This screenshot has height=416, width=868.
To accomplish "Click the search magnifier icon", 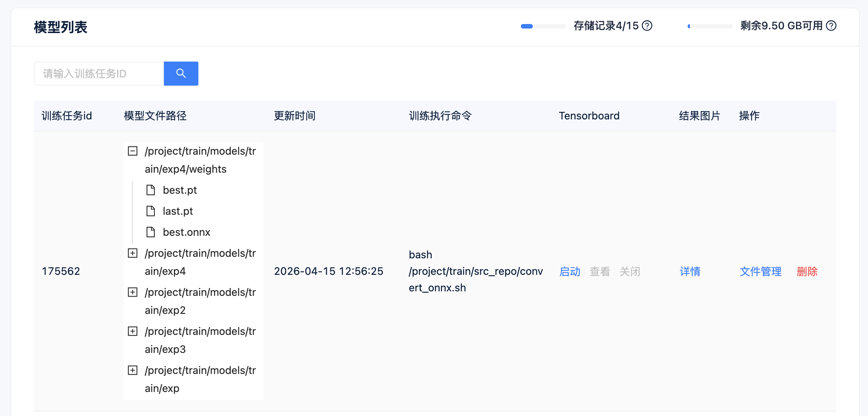I will pyautogui.click(x=181, y=74).
